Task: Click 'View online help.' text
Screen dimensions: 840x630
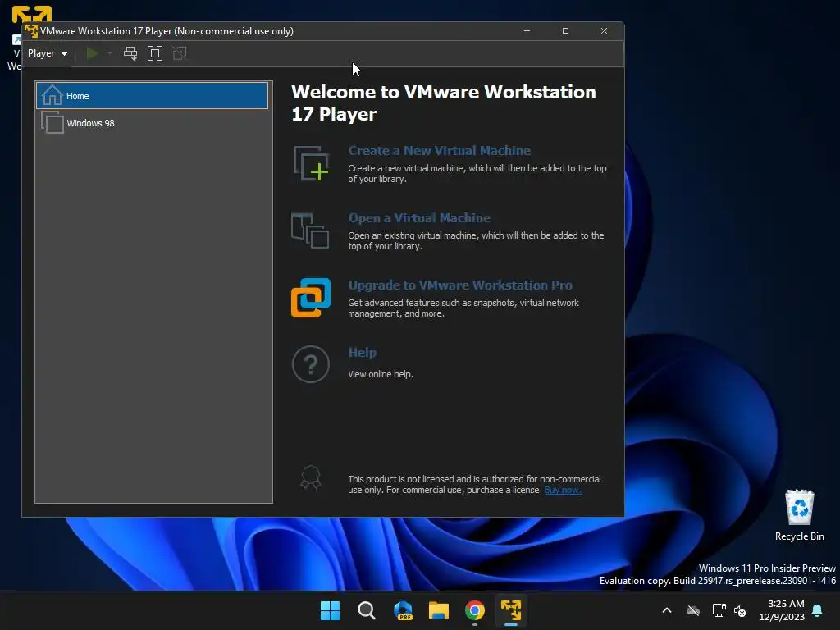Action: [381, 374]
